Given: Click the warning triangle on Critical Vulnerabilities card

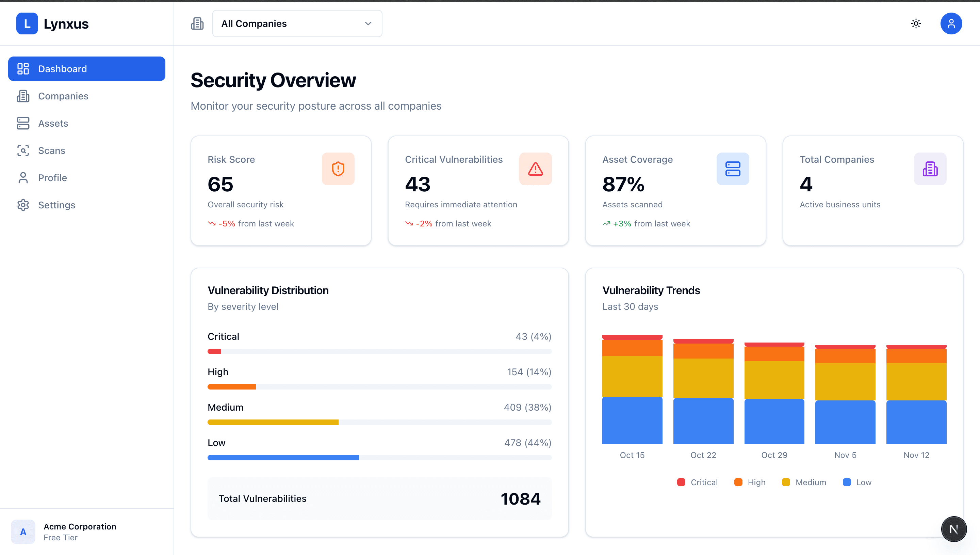Looking at the screenshot, I should point(535,169).
